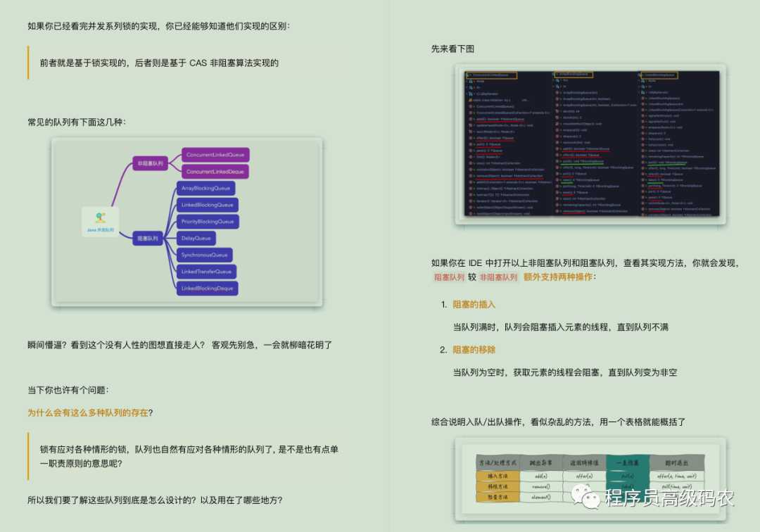Click LinkedBlockingQueue node in the mind map
Screen dimensions: 760x532
tap(207, 205)
